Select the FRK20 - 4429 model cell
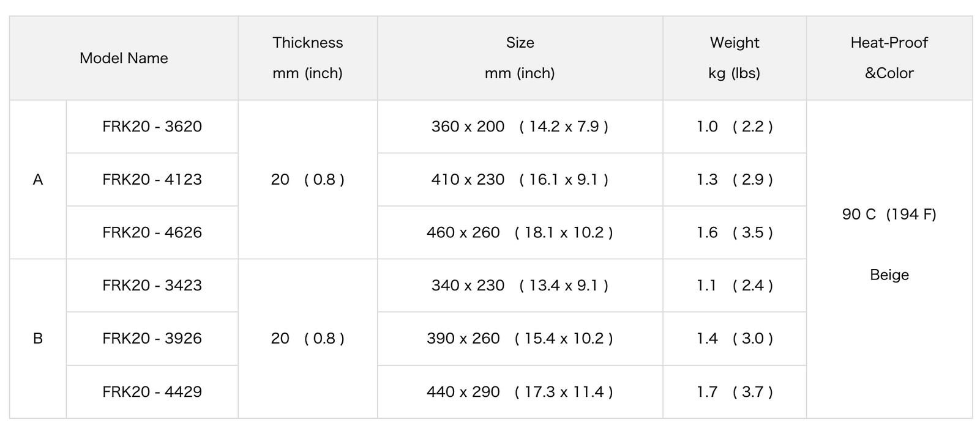This screenshot has width=980, height=428. (152, 391)
